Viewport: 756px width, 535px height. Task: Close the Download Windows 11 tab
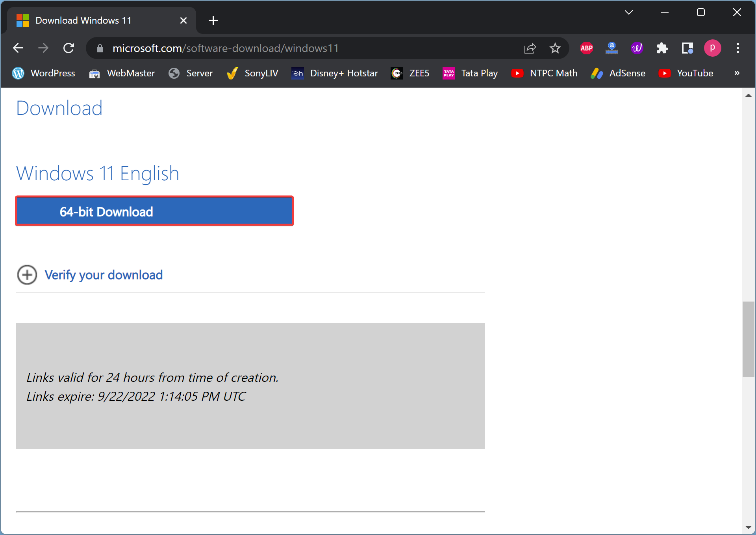(183, 20)
